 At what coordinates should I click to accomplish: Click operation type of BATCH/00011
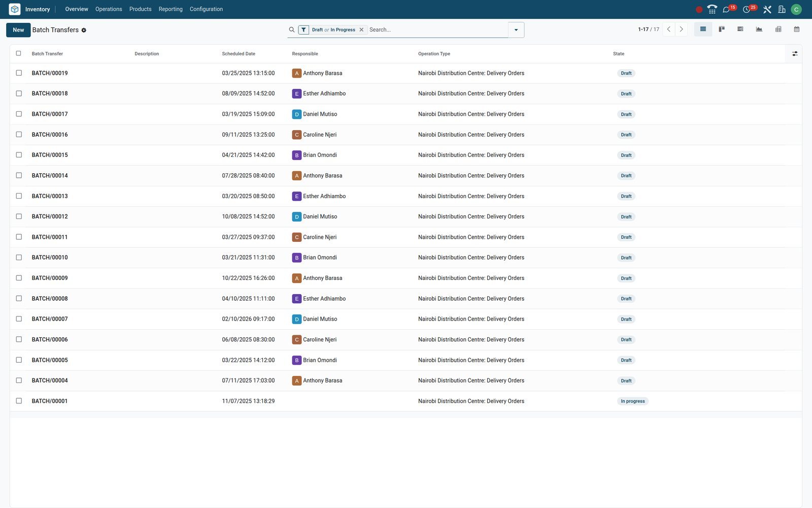click(471, 237)
